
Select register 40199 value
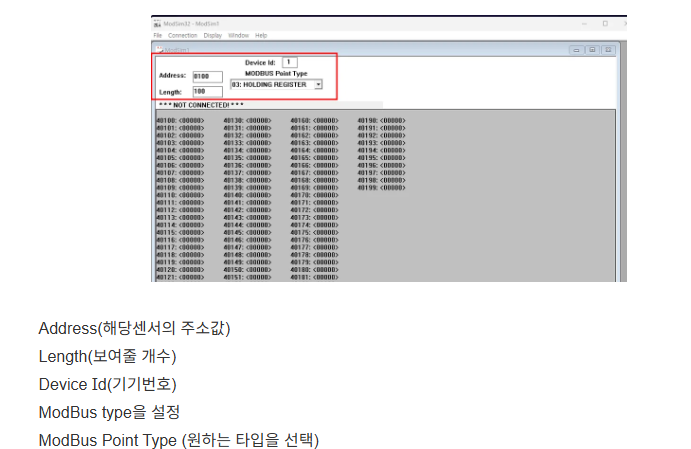coord(393,188)
